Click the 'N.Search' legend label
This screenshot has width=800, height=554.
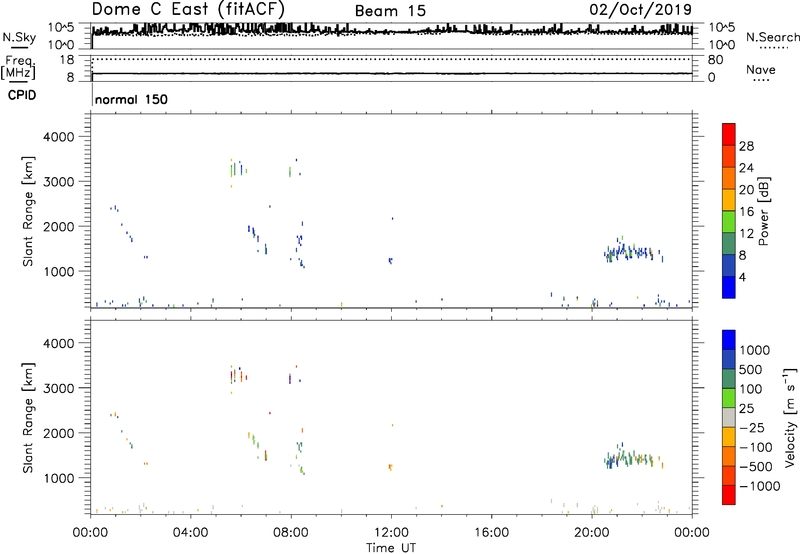772,37
